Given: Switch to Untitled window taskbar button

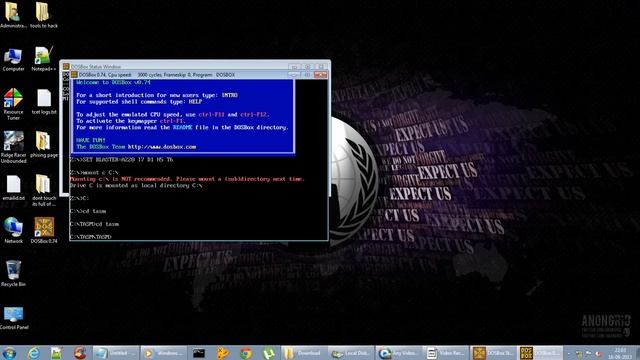Looking at the screenshot, I should click(x=116, y=353).
